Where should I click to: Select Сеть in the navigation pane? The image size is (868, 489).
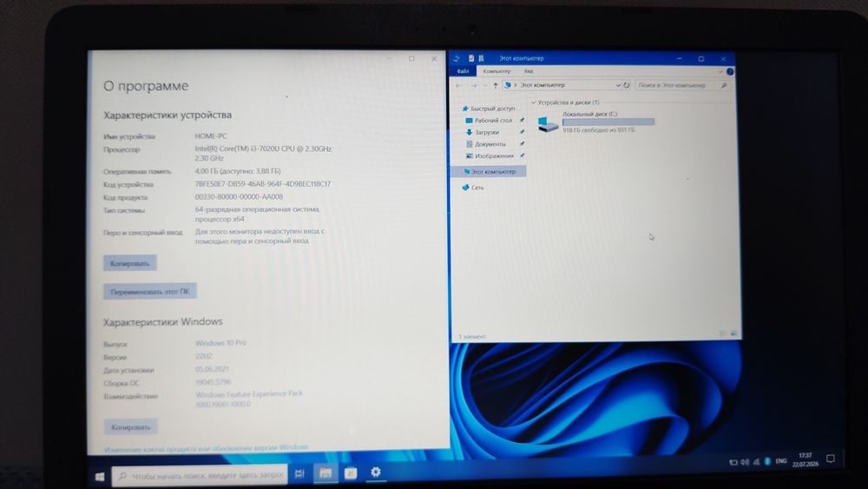pos(473,188)
